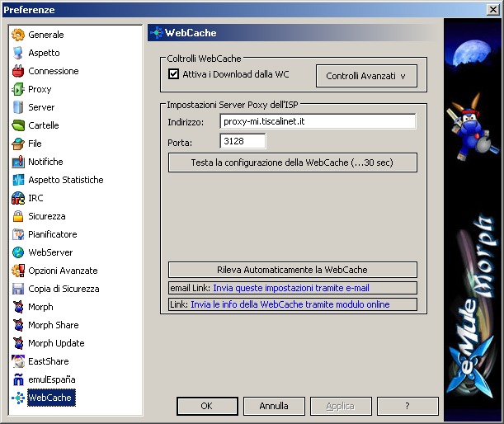Open the Notifiche preferences page

click(x=45, y=162)
